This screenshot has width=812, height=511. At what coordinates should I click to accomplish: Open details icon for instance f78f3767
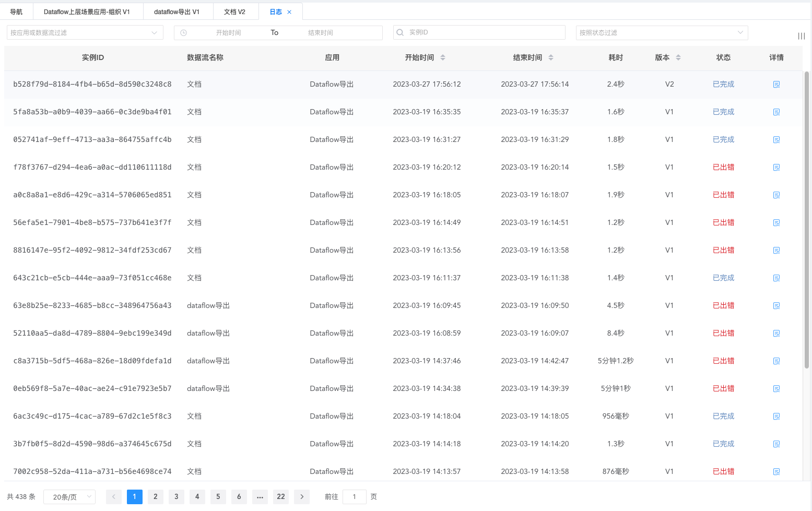click(776, 168)
